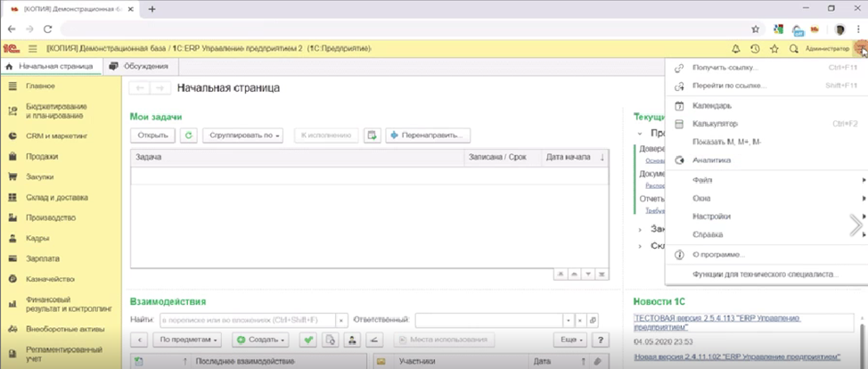Click the Перенаправить button
The image size is (868, 369).
click(x=428, y=135)
